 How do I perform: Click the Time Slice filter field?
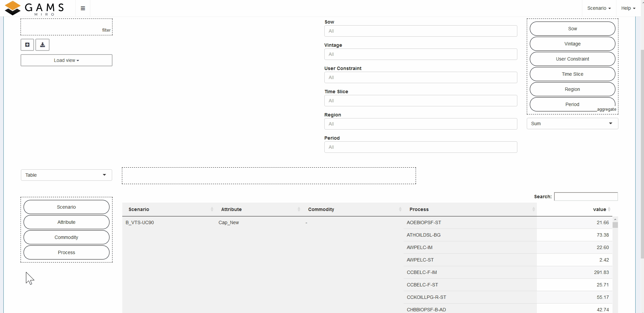click(x=420, y=101)
